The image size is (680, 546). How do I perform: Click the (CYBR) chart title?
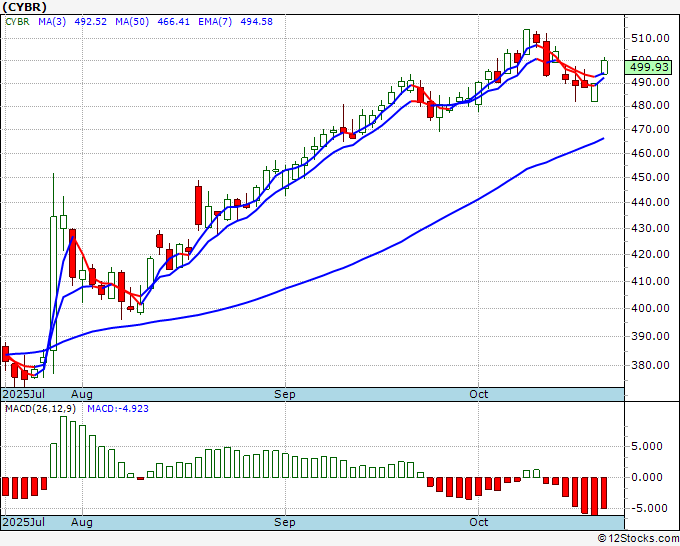[24, 7]
